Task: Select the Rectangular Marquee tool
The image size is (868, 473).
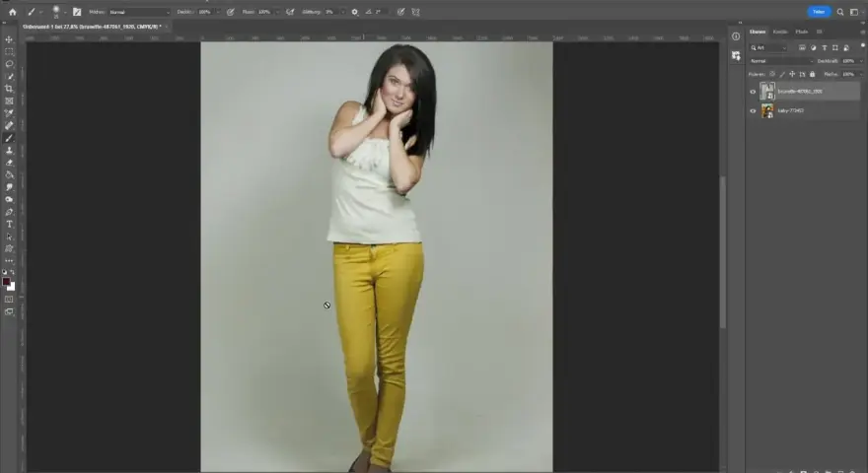Action: (x=9, y=51)
